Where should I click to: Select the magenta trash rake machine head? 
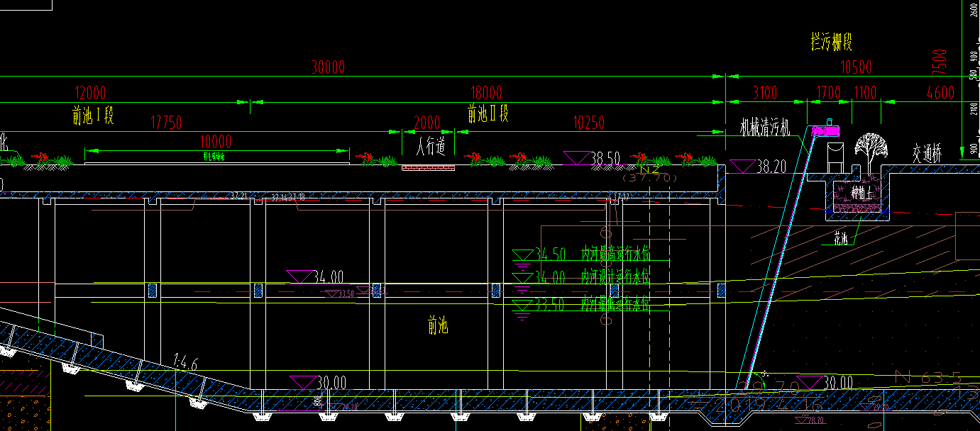(825, 130)
